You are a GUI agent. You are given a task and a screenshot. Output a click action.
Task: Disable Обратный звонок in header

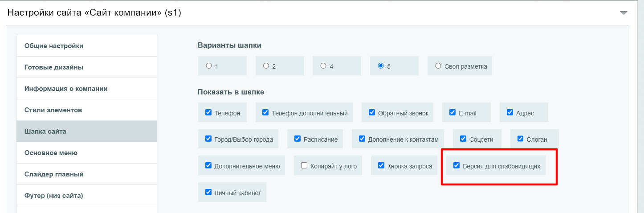[372, 112]
